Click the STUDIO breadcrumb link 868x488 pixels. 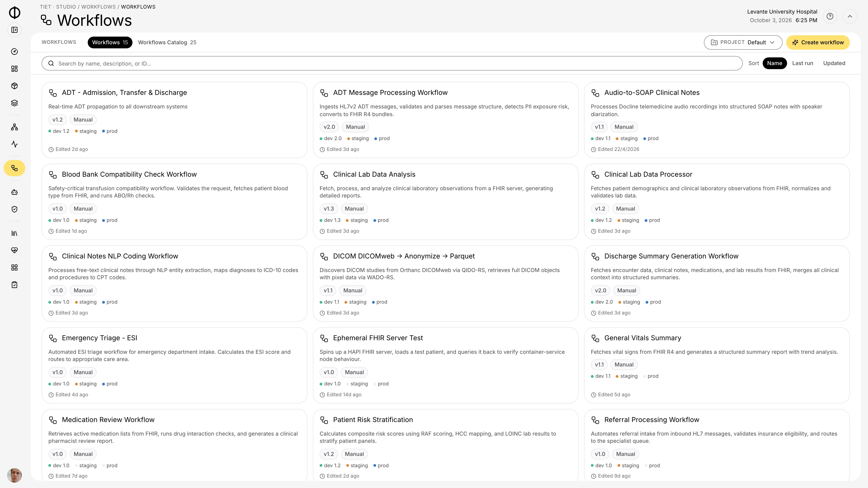(x=66, y=7)
